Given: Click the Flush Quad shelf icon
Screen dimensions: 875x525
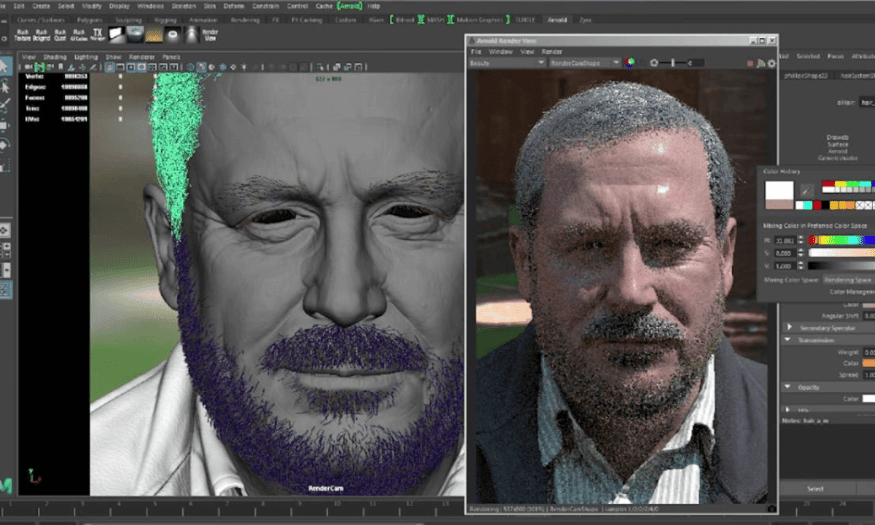Looking at the screenshot, I should (60, 35).
